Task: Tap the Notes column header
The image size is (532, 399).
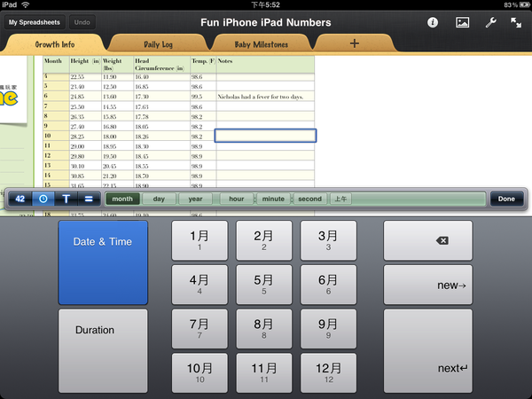Action: (265, 65)
